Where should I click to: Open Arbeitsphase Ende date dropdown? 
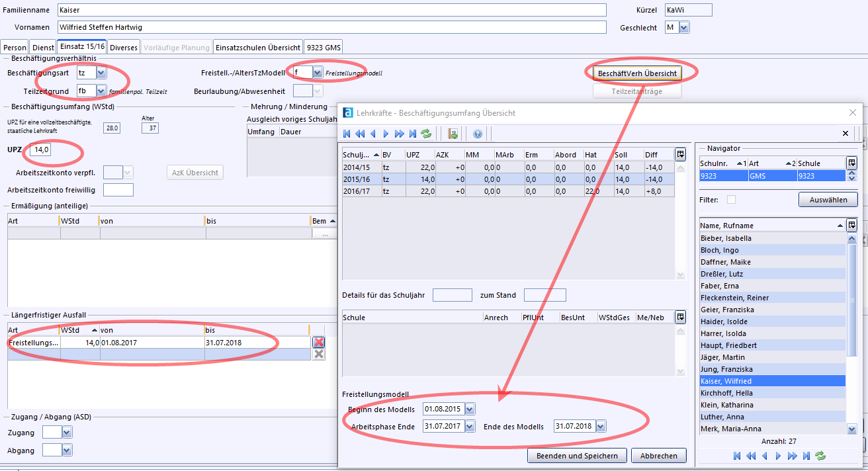point(470,427)
